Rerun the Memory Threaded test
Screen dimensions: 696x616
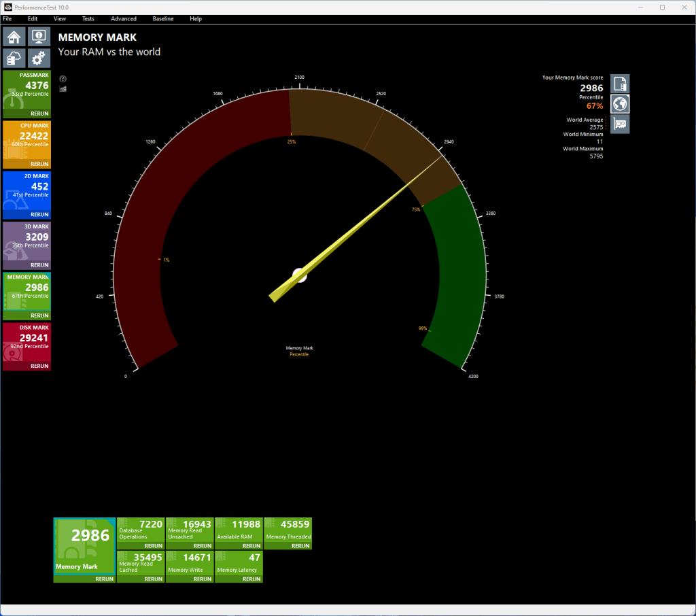pos(300,546)
